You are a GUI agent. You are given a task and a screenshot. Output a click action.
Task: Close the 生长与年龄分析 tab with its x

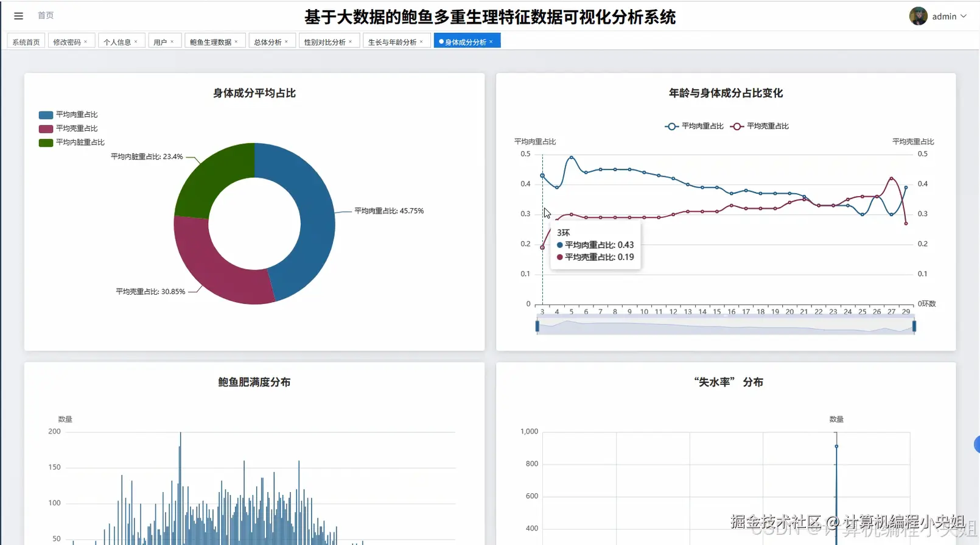click(x=421, y=41)
